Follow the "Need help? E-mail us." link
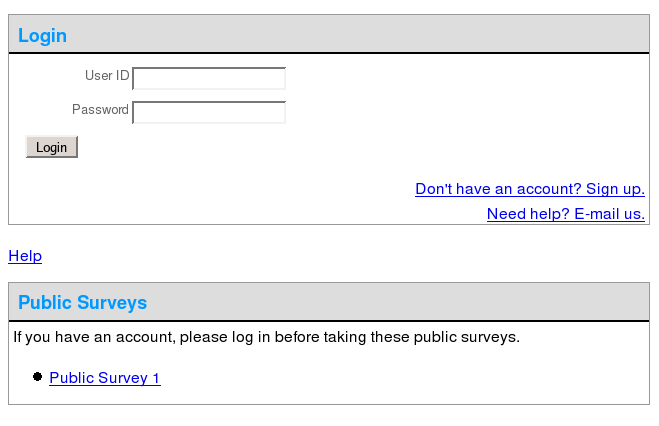The width and height of the screenshot is (659, 426). point(566,214)
